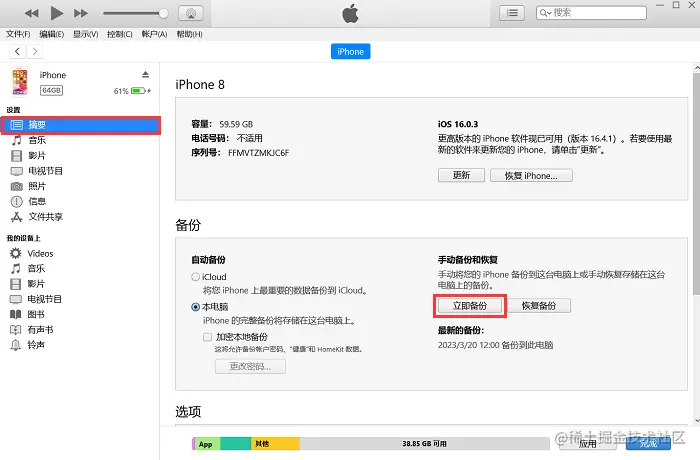Go forward with the right arrow
The width and height of the screenshot is (700, 460).
tap(35, 51)
